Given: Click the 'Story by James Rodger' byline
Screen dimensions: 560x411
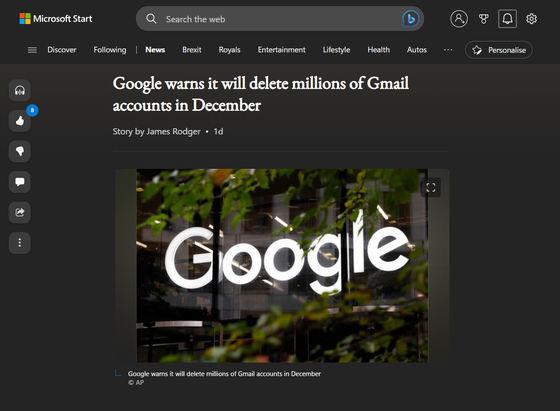Looking at the screenshot, I should pyautogui.click(x=156, y=132).
